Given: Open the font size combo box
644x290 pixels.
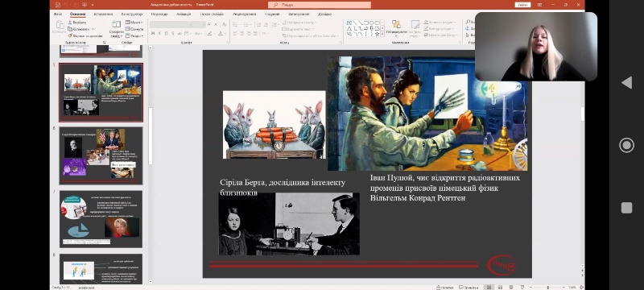Looking at the screenshot, I should click(198, 24).
